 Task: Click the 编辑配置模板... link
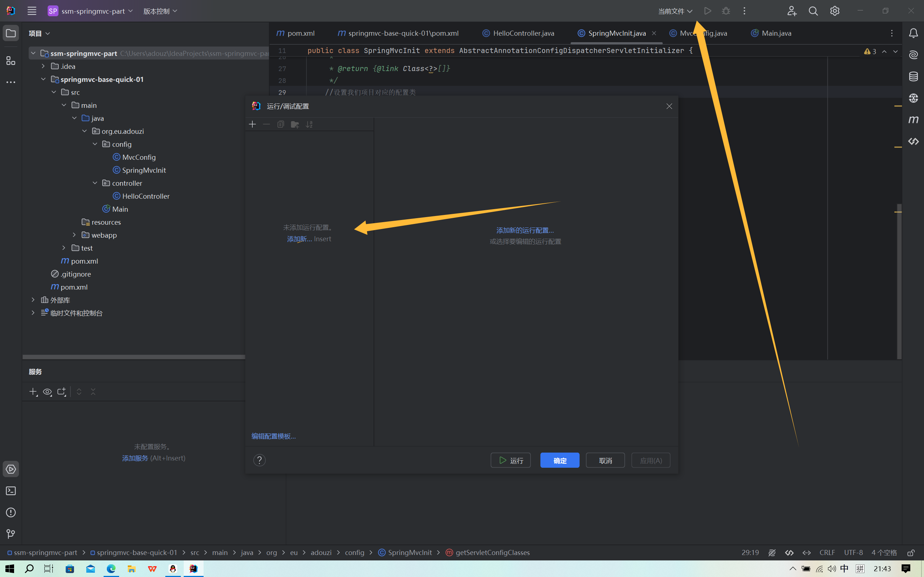coord(273,436)
